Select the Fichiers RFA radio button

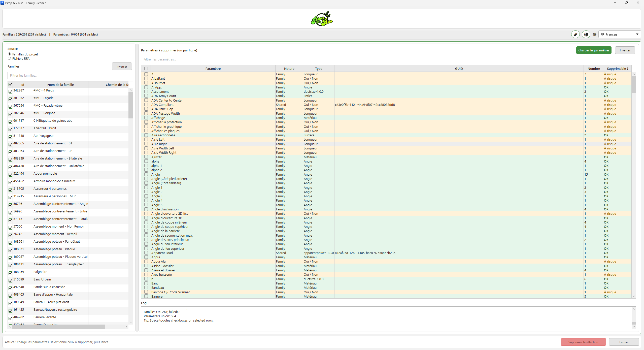(9, 58)
